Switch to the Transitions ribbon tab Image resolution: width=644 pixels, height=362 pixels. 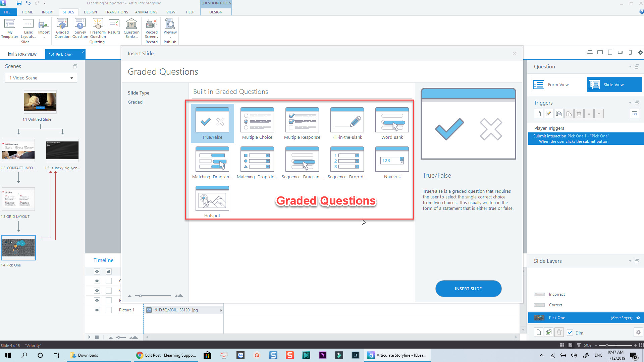[116, 12]
